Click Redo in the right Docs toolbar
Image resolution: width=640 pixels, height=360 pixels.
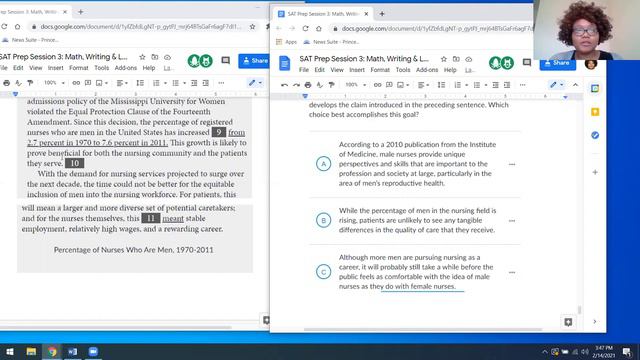[296, 85]
